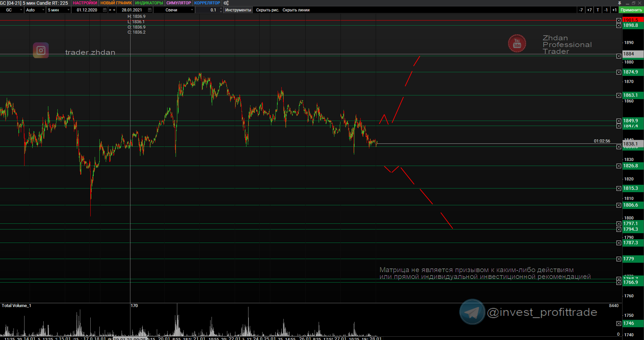The width and height of the screenshot is (644, 340).
Task: Remove the 1863.1 level line
Action: click(619, 95)
